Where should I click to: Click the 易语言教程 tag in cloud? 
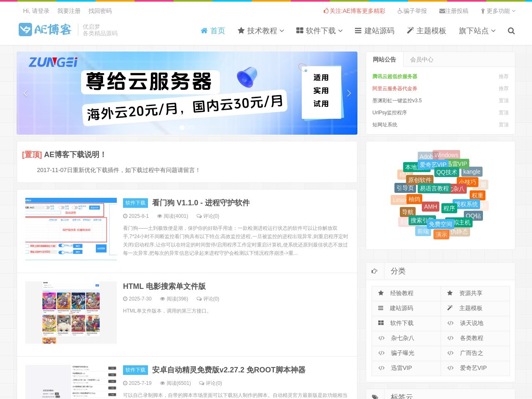[x=434, y=188]
